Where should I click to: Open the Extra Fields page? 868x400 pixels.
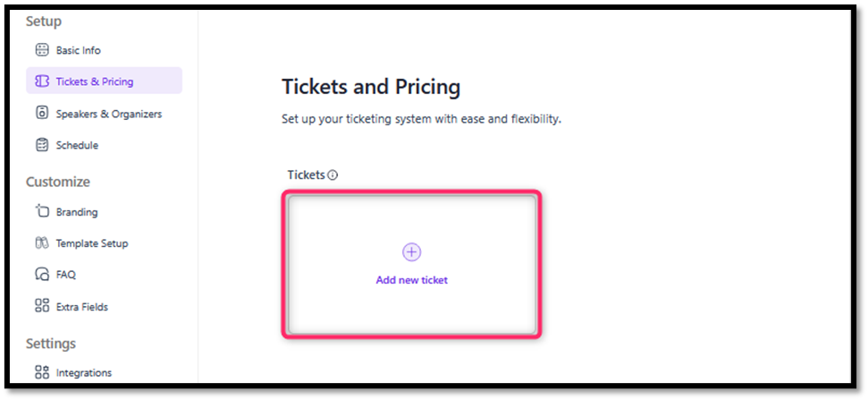(81, 306)
